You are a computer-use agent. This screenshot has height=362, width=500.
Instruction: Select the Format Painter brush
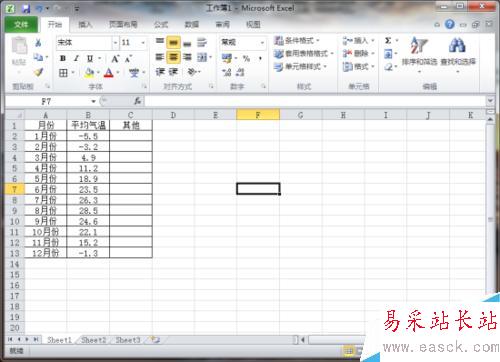click(39, 71)
